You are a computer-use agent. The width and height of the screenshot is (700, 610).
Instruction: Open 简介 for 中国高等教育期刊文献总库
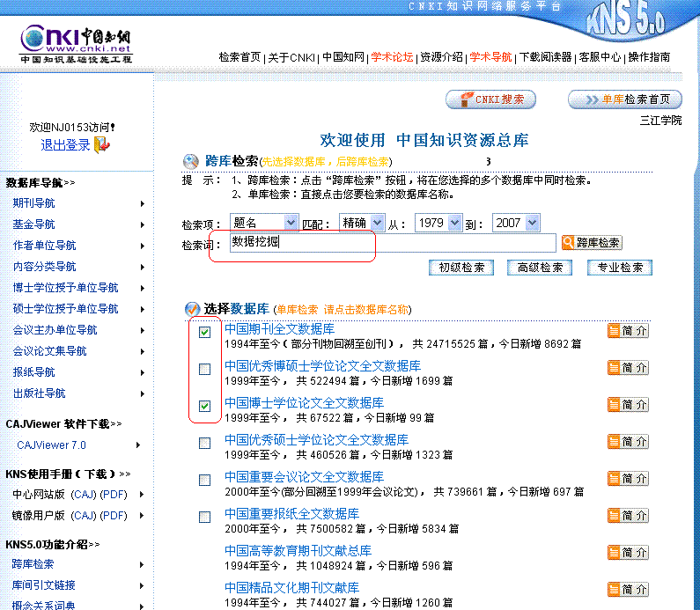coord(628,553)
